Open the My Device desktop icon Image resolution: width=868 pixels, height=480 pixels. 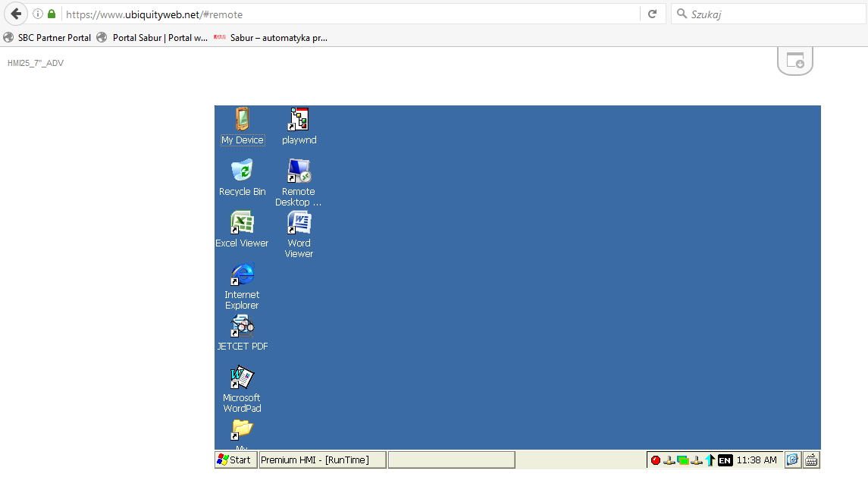(243, 119)
